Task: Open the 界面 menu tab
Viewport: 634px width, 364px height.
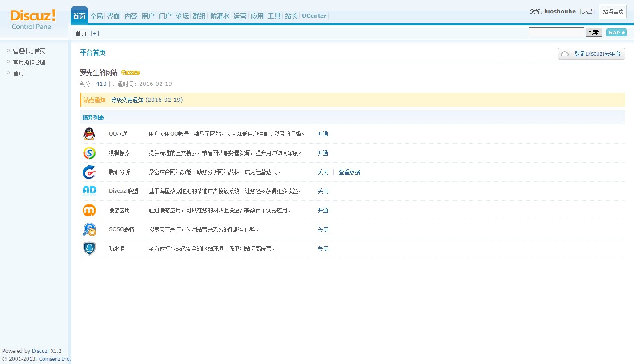Action: 113,16
